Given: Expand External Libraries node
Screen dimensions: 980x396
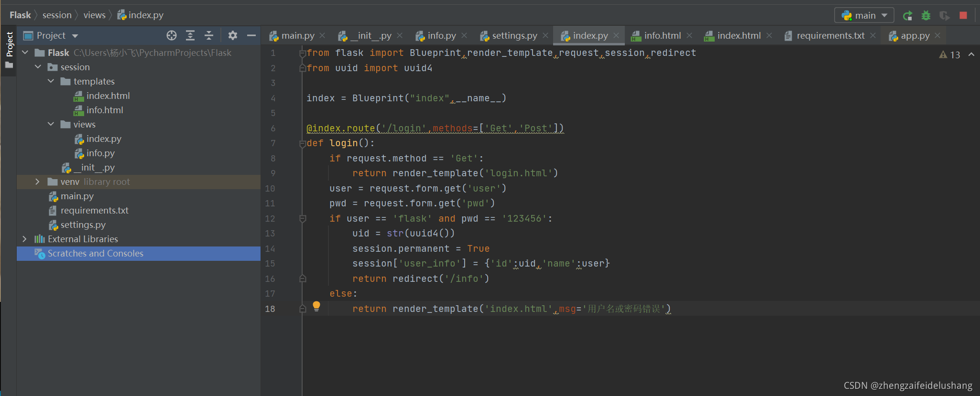Looking at the screenshot, I should (x=25, y=239).
